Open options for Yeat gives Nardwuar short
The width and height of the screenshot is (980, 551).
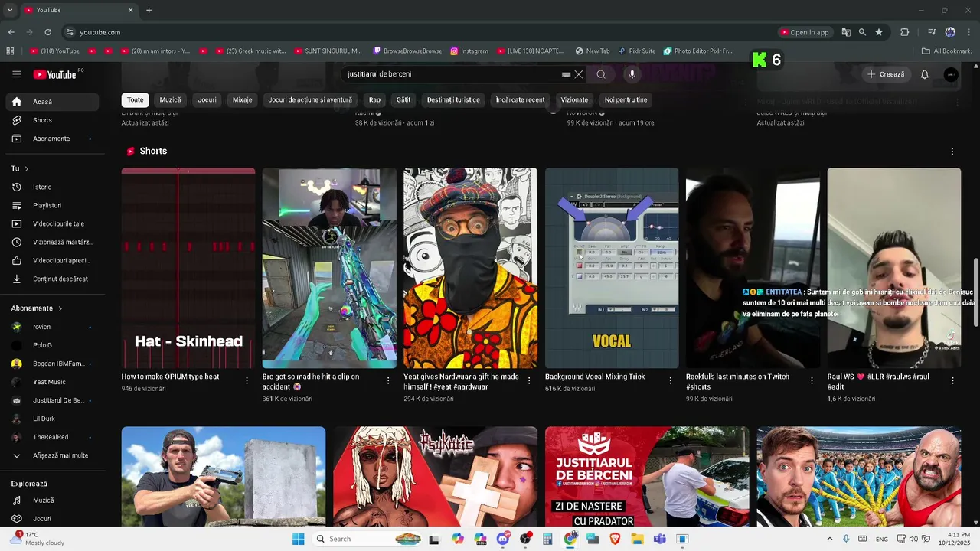tap(529, 380)
